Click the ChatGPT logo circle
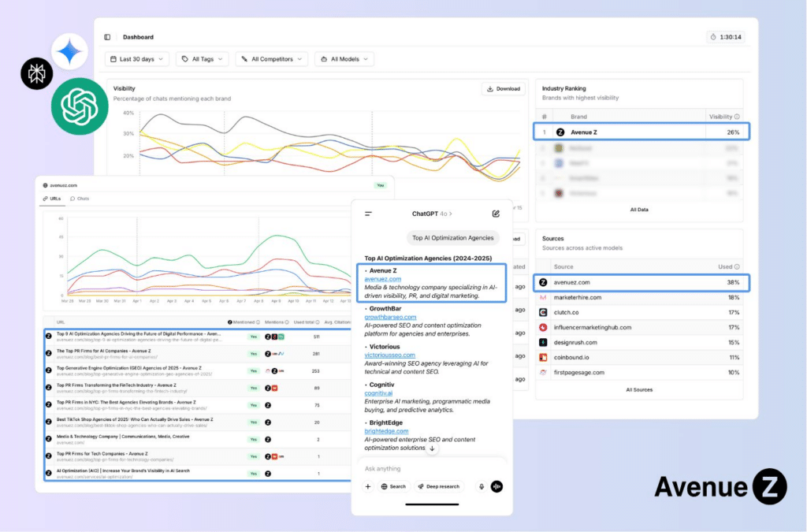The image size is (807, 532). (x=80, y=106)
